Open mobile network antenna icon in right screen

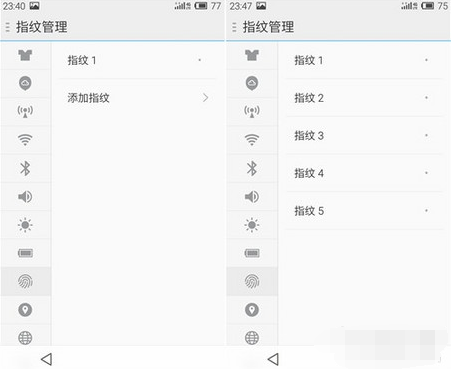click(x=252, y=111)
